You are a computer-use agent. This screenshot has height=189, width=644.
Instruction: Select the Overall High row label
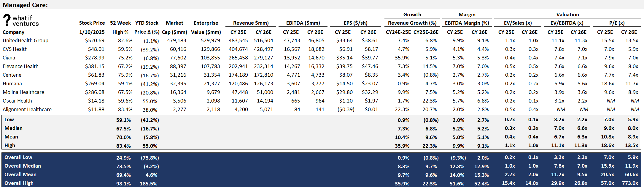pos(19,183)
